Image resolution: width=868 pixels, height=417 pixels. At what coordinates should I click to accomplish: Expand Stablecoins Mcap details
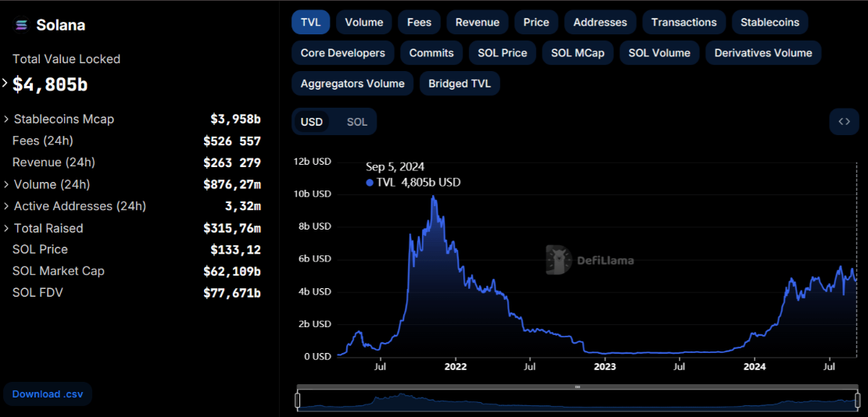[x=6, y=119]
